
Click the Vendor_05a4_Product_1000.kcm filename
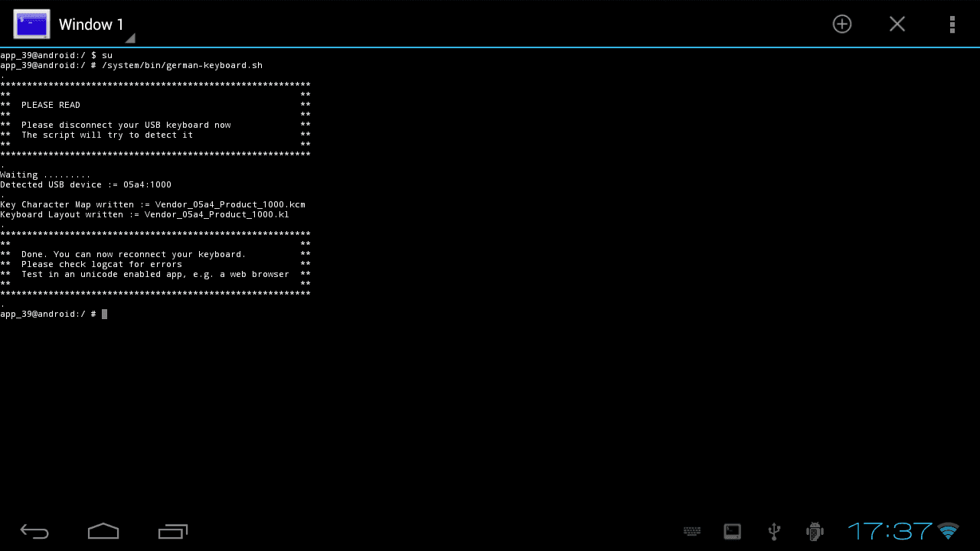click(x=230, y=204)
